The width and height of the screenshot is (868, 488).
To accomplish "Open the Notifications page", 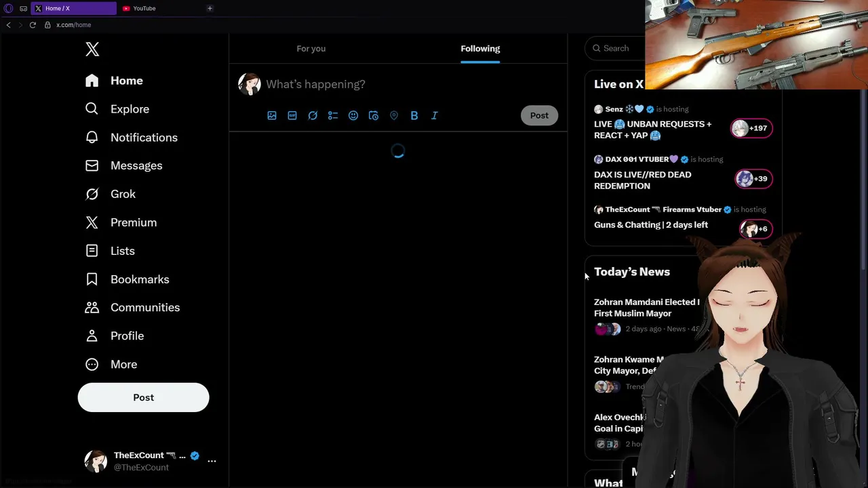I will coord(131,138).
